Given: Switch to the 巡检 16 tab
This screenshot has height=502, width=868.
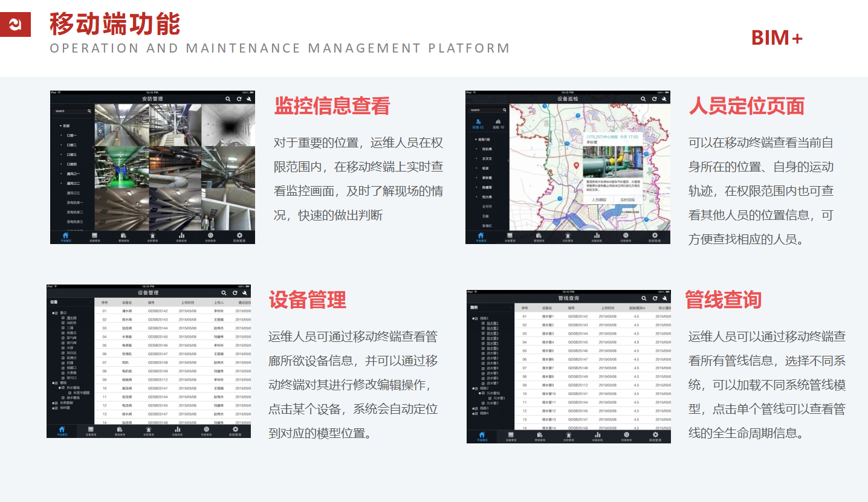Looking at the screenshot, I should point(498,124).
